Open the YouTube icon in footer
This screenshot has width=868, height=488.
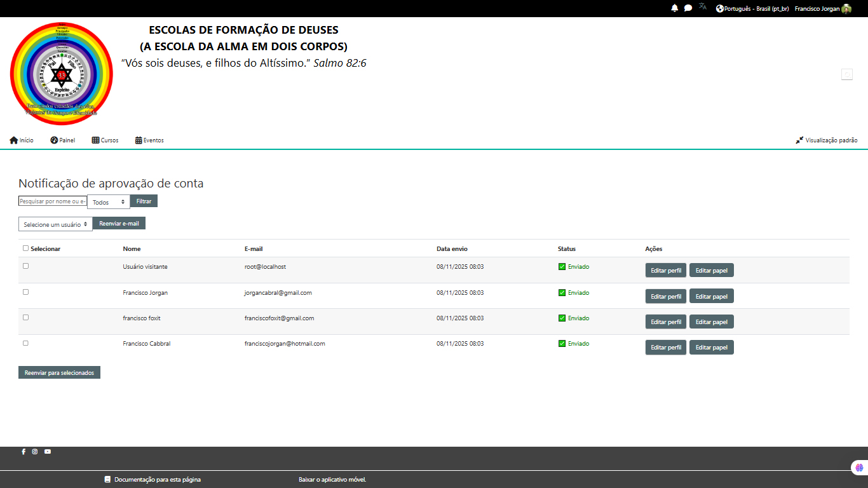pos(48,452)
